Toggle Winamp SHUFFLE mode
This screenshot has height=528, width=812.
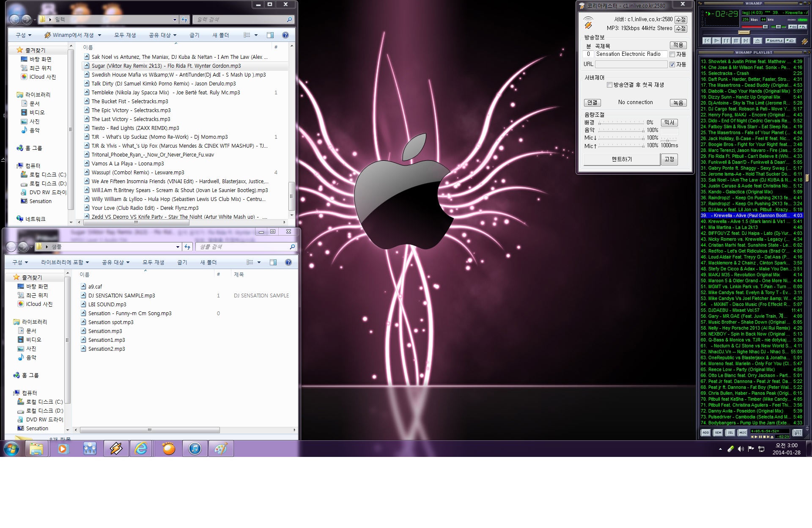coord(775,41)
